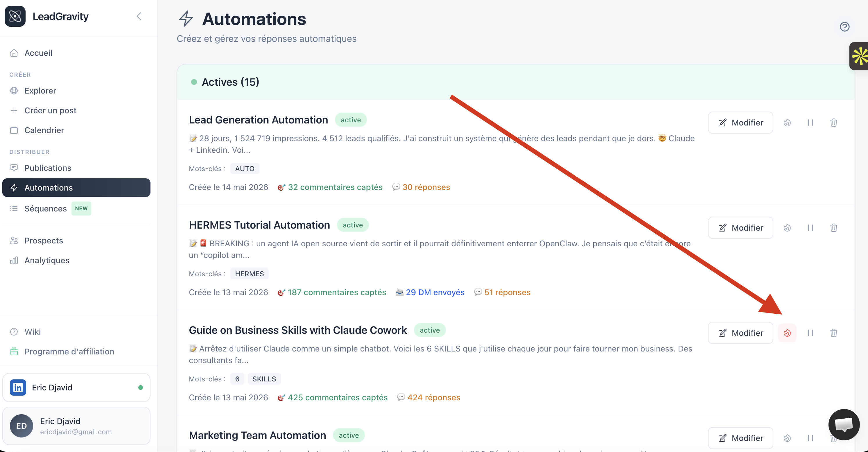Pause the HERMES Tutorial Automation
Screen dimensions: 868x452
[810, 228]
